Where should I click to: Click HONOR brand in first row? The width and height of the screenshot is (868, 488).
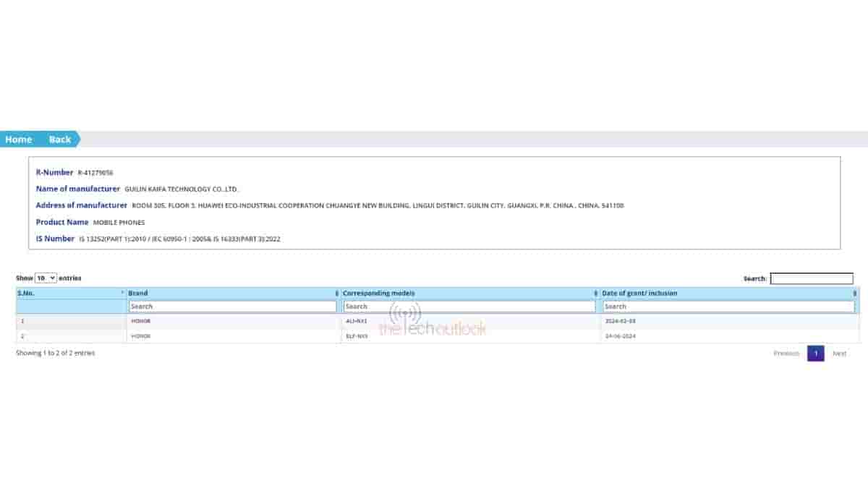(141, 321)
